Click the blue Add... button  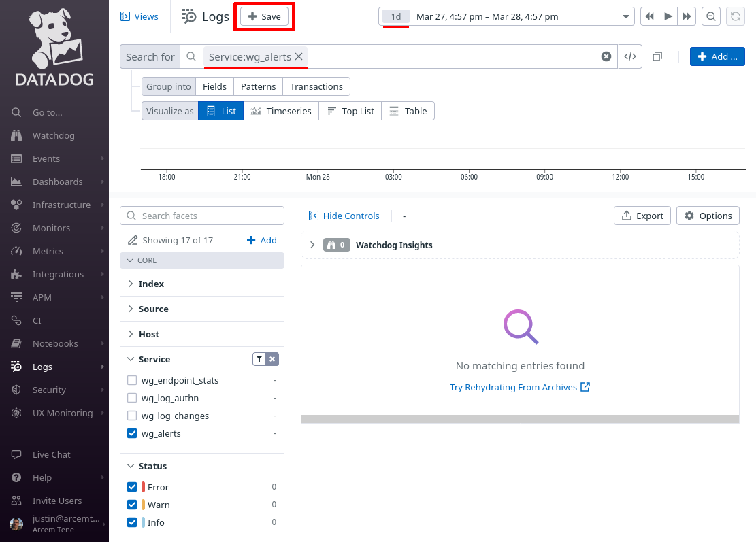point(717,56)
